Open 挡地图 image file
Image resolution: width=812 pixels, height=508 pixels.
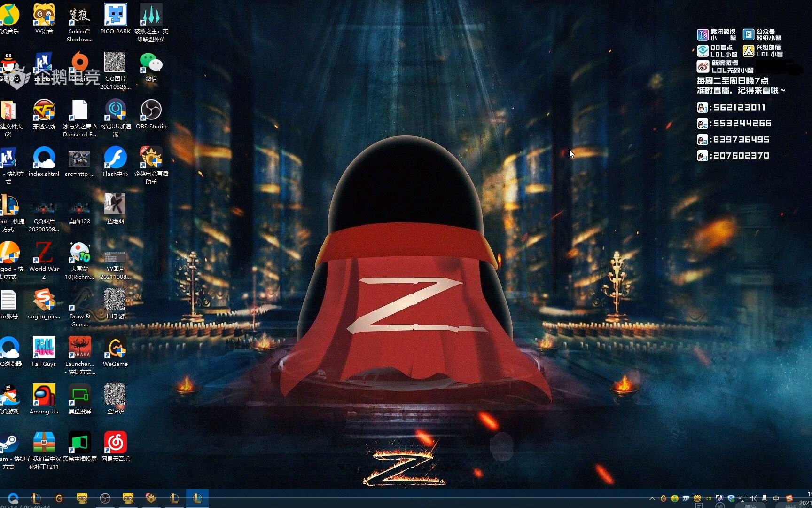115,209
